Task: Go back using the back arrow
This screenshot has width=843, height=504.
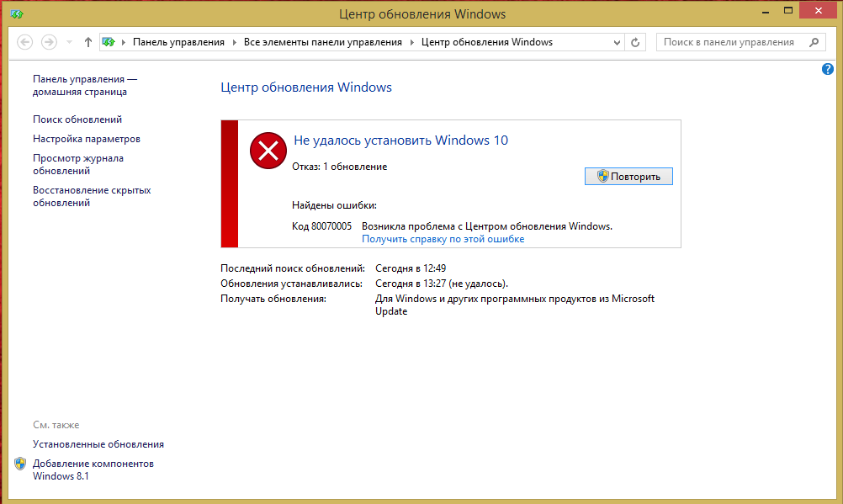Action: click(x=24, y=42)
